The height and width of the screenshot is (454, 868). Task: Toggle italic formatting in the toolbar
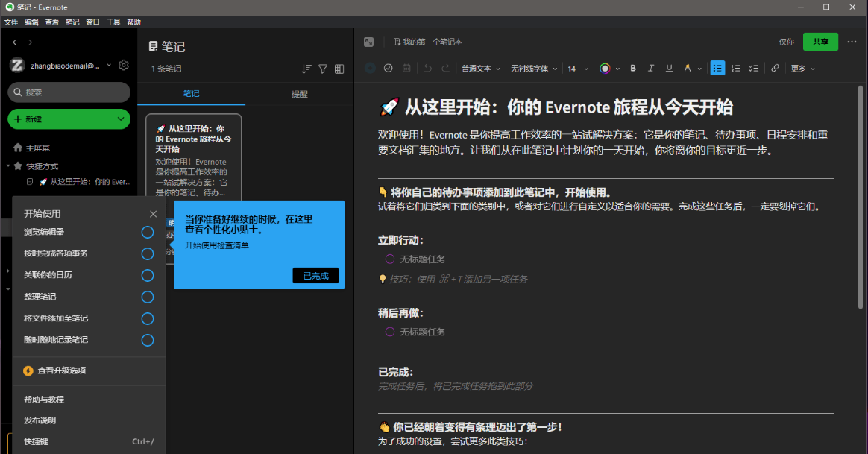click(x=650, y=68)
